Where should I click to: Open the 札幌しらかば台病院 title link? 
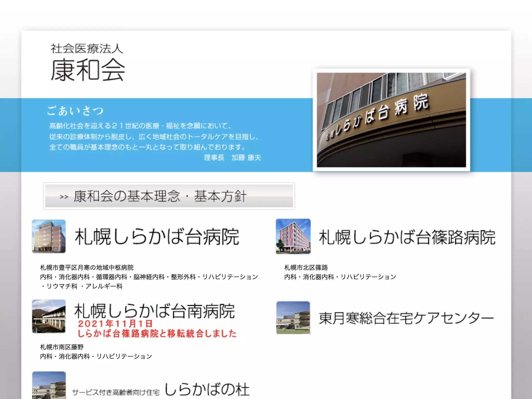(x=157, y=237)
